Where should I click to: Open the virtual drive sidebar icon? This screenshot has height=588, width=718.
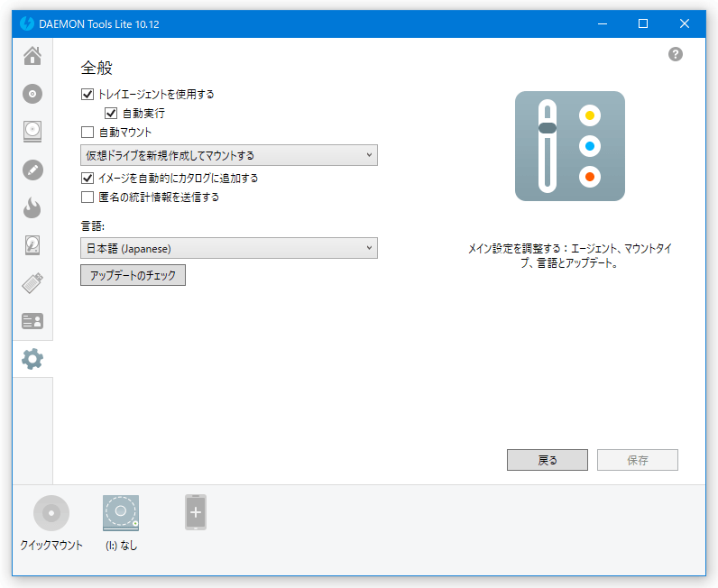(x=32, y=132)
